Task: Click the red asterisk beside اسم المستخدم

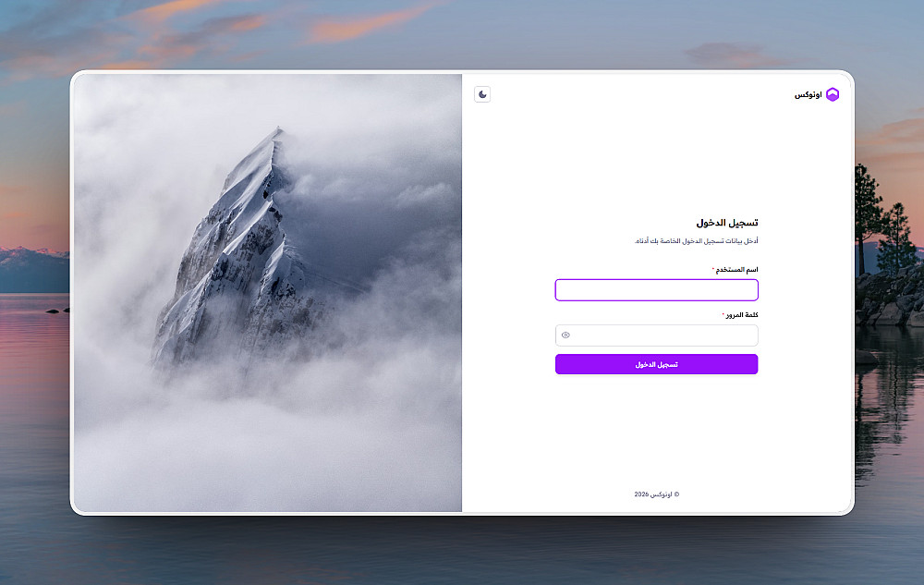Action: 713,269
